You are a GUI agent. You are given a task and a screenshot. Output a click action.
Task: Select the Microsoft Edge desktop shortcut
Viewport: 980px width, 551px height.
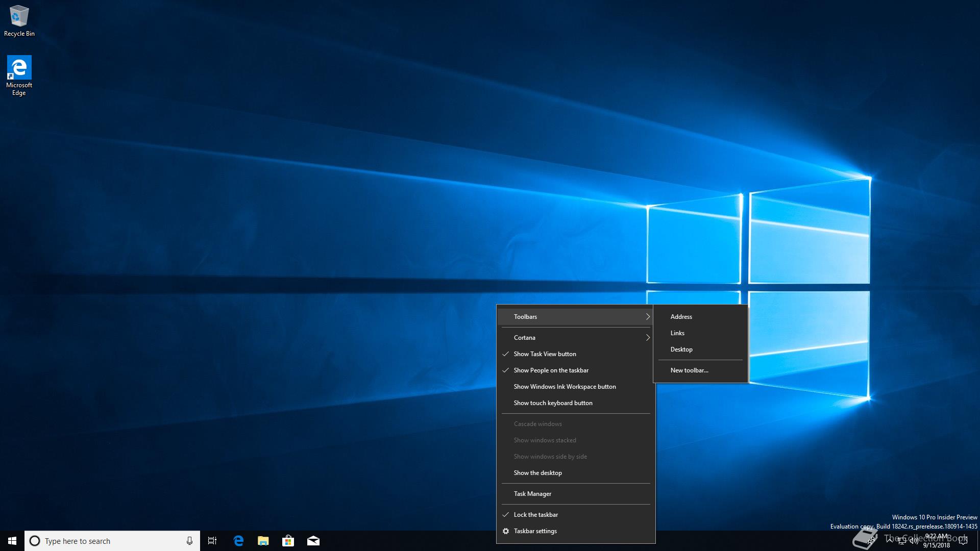click(x=19, y=76)
